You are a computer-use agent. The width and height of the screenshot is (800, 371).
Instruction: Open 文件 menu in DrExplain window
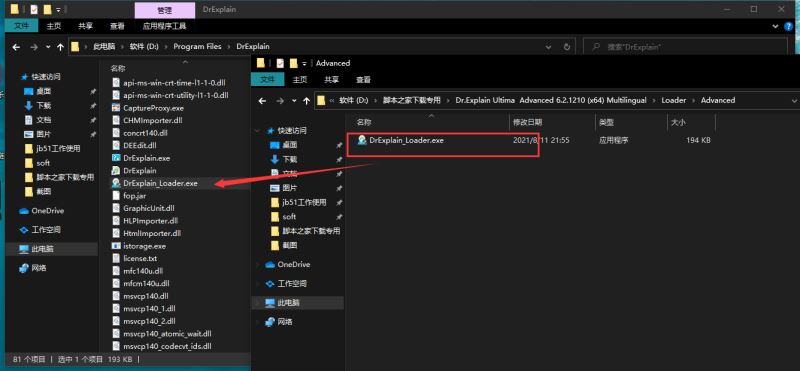tap(21, 26)
